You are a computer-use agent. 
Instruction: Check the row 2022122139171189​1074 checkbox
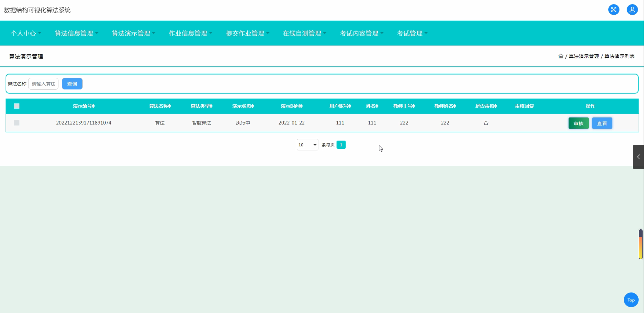pyautogui.click(x=17, y=123)
